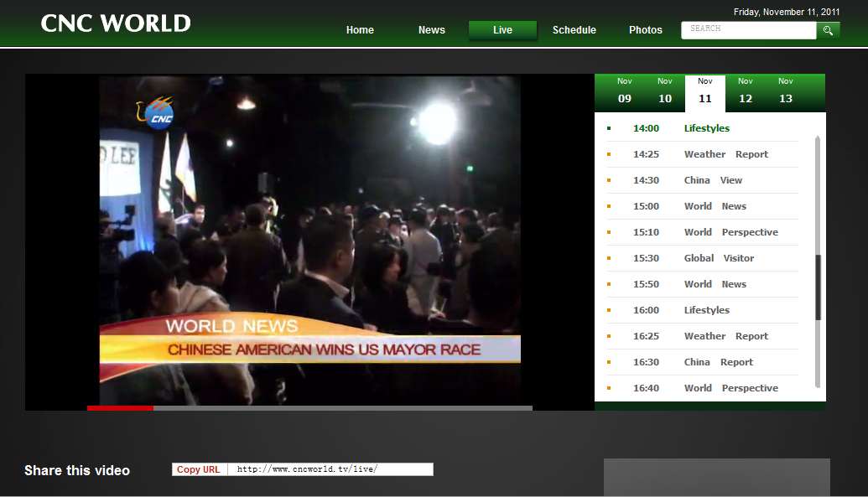Select the 15:10 World Perspective program
The height and width of the screenshot is (497, 868).
[703, 232]
